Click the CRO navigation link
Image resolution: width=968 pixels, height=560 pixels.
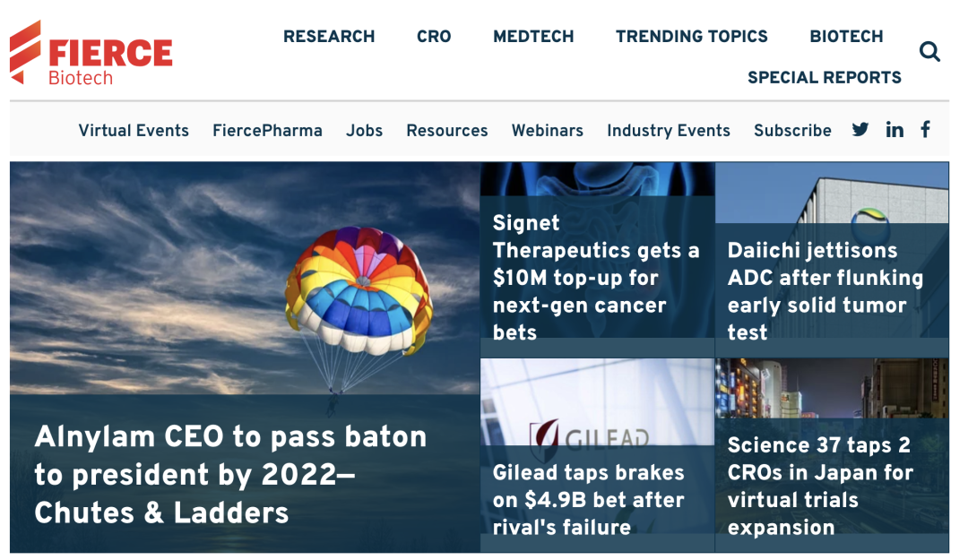pyautogui.click(x=434, y=37)
